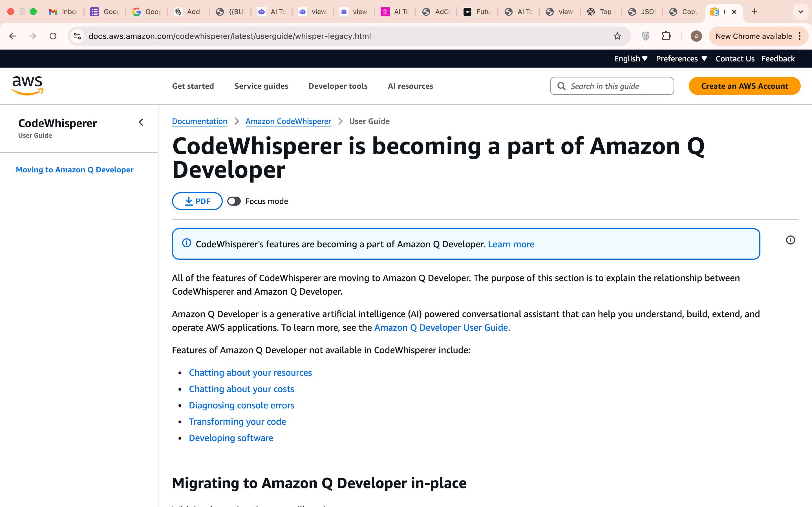The width and height of the screenshot is (812, 507).
Task: Enable Focus mode
Action: [x=234, y=201]
